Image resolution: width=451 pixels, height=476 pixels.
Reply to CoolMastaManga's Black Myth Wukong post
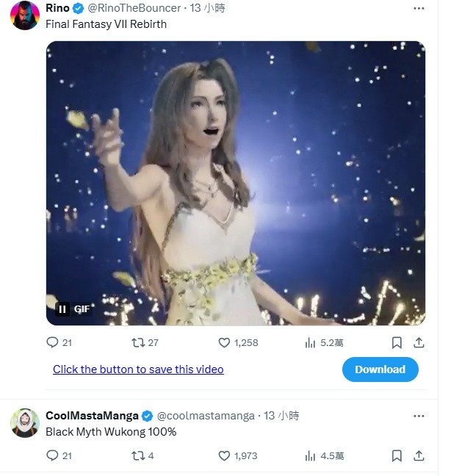coord(52,455)
